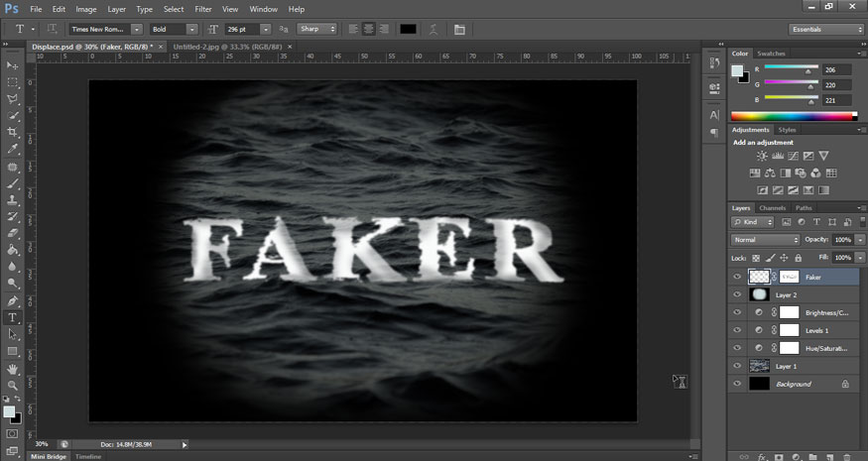Open the Image menu
This screenshot has width=868, height=461.
click(x=85, y=9)
